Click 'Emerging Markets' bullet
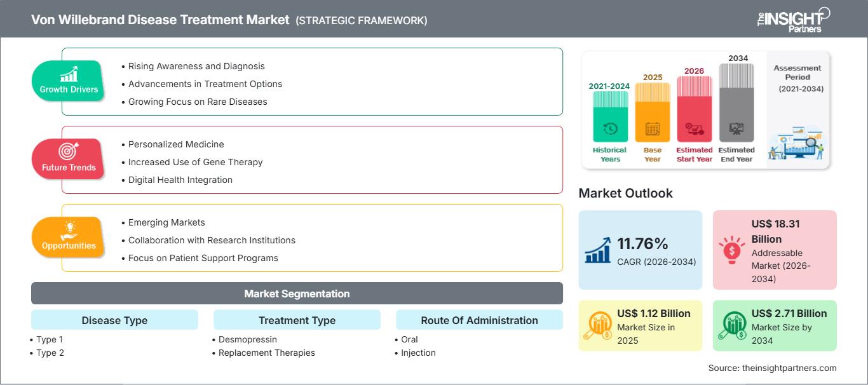Screen dimensions: 868x385 (166, 222)
